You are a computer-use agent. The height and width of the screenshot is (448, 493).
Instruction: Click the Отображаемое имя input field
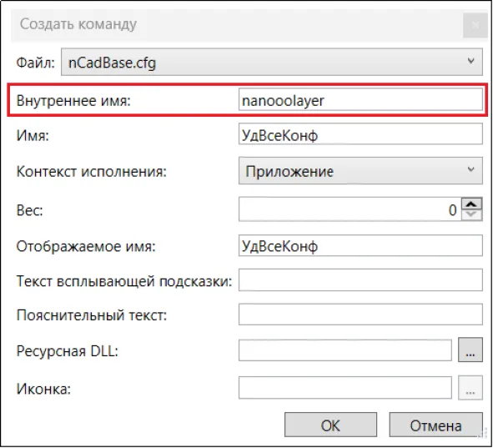point(360,245)
